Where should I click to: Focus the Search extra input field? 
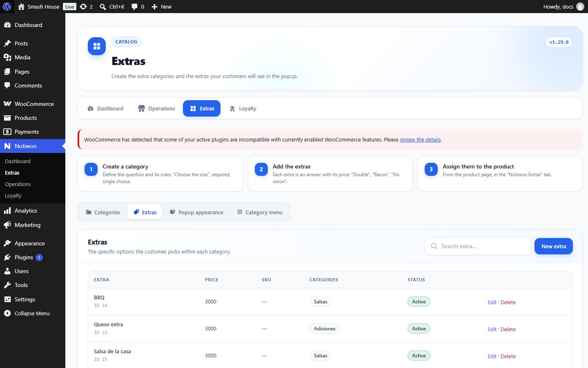[x=478, y=246]
